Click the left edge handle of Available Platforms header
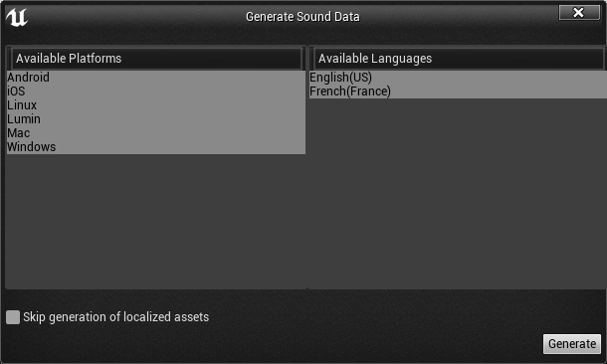The image size is (607, 364). click(9, 59)
